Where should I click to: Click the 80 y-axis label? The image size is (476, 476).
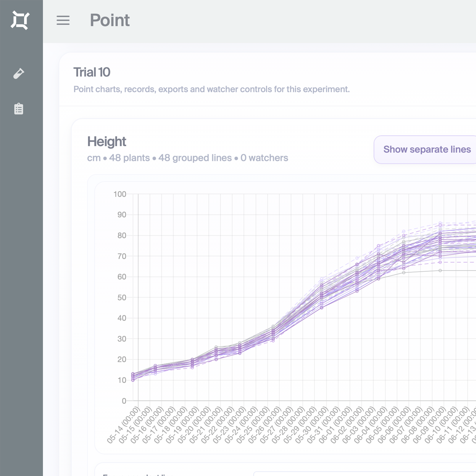[122, 235]
